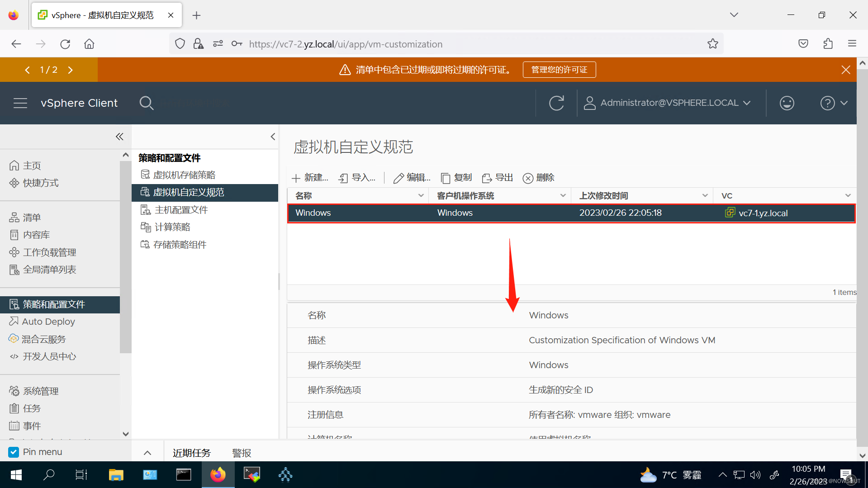Select VM Customization Specifications item

tap(205, 192)
